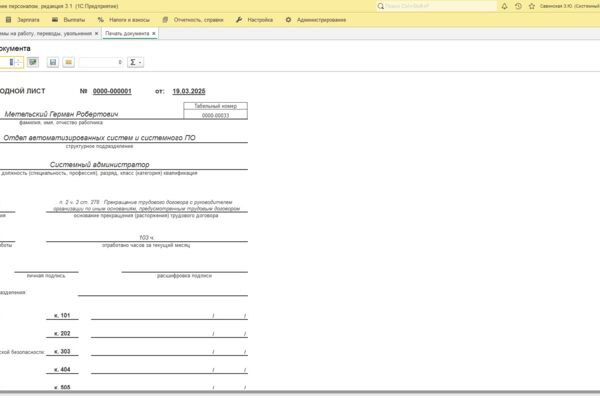Click the Выплаты section icon

[x=55, y=20]
